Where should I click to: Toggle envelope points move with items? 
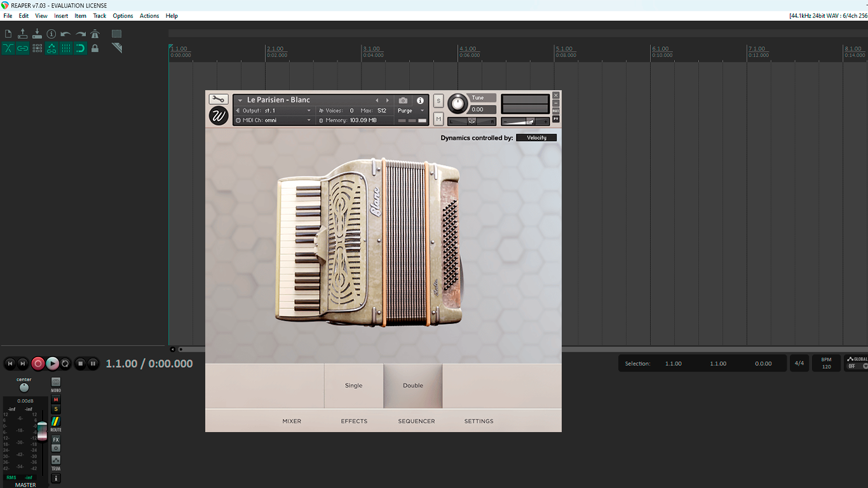[51, 48]
